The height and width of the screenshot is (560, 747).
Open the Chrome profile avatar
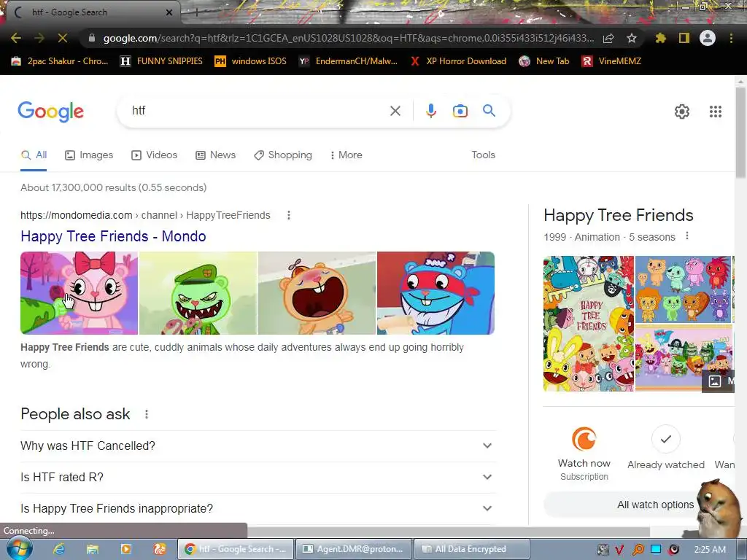(708, 38)
